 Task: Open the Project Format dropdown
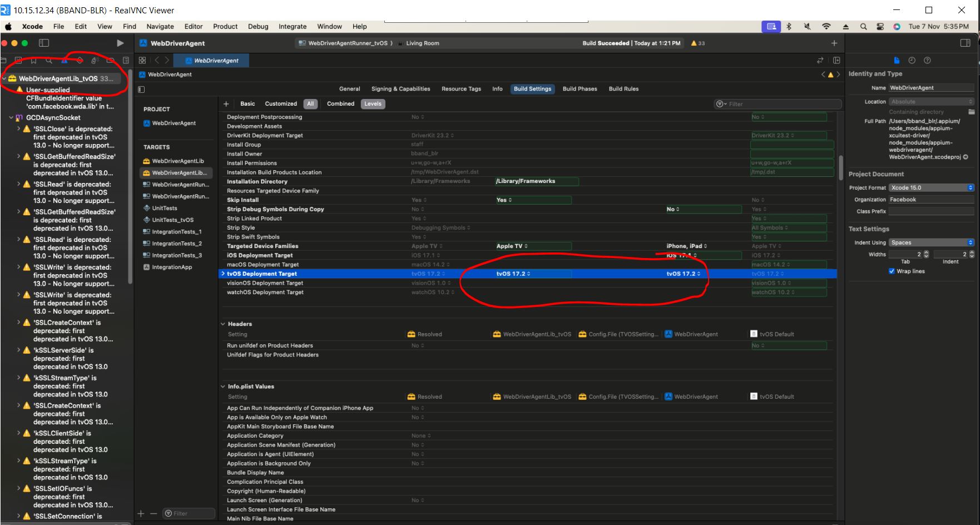[931, 187]
